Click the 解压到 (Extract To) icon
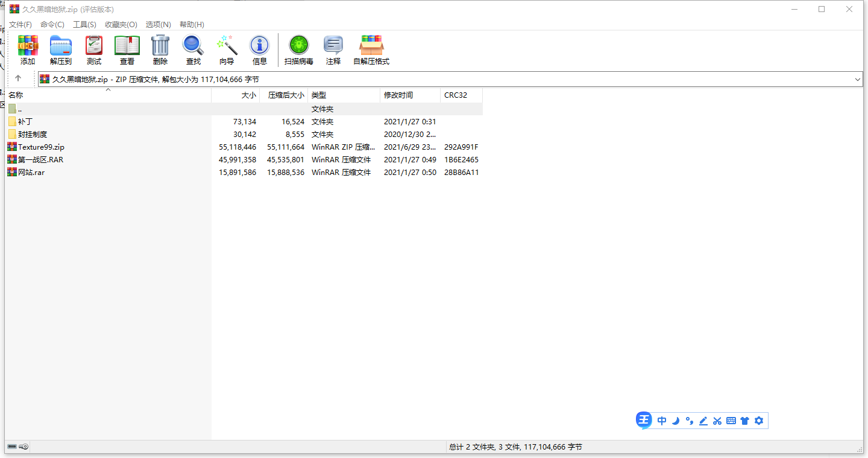868x458 pixels. pyautogui.click(x=60, y=49)
